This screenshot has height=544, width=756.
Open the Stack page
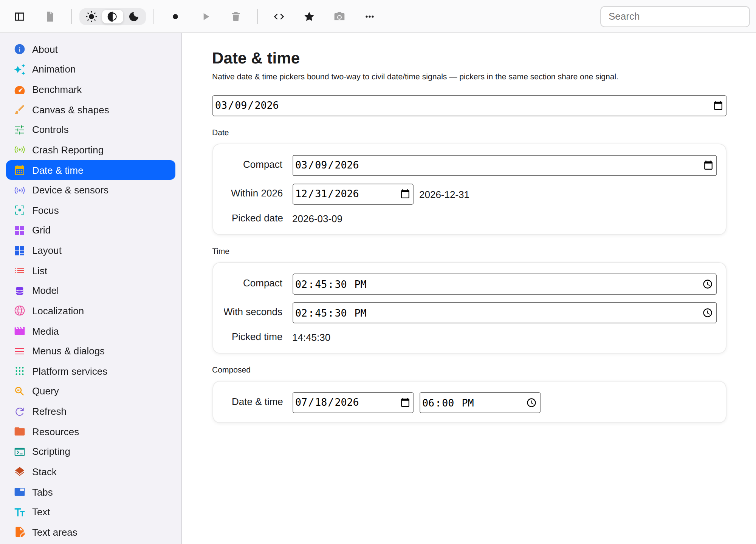tap(91, 472)
